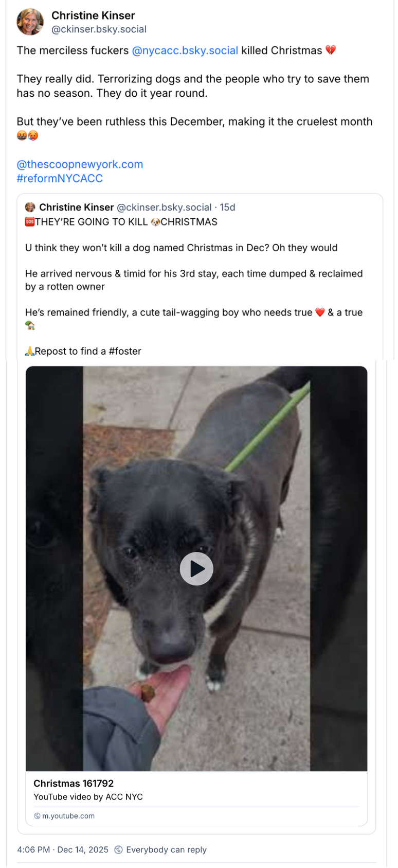This screenshot has width=398, height=868.
Task: Open Christine Kinser's profile avatar
Action: click(x=30, y=22)
